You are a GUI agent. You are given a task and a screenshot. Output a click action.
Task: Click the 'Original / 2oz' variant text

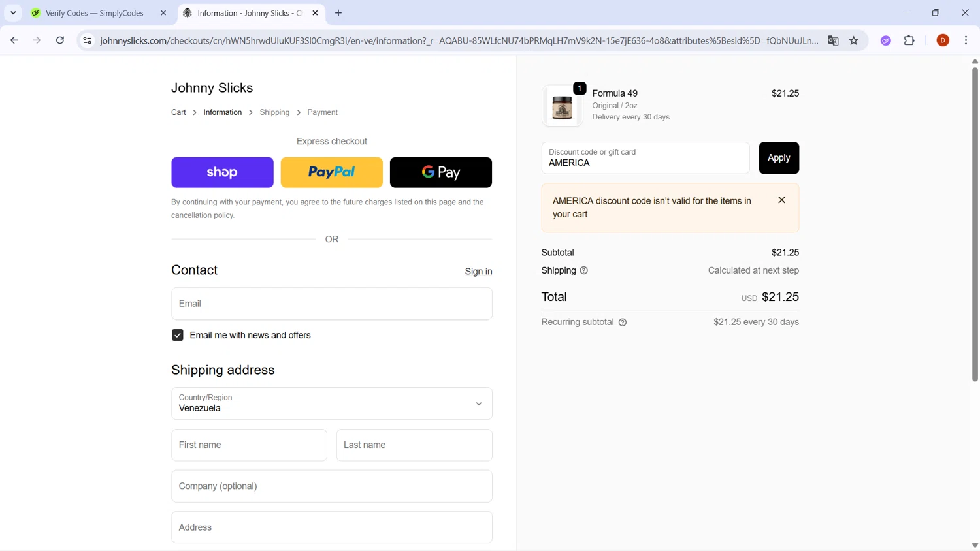tap(615, 105)
